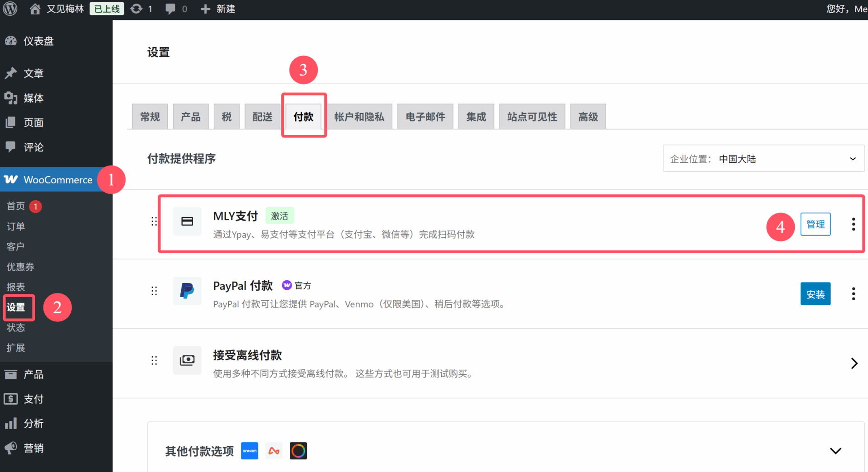The width and height of the screenshot is (868, 472).
Task: Click the 接受离线付款 cash icon
Action: coord(187,360)
